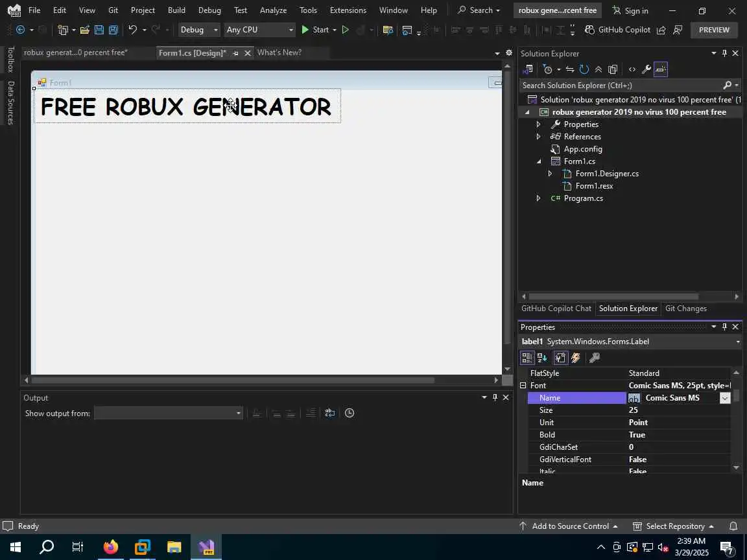This screenshot has height=560, width=747.
Task: Open Firefox from the Windows taskbar
Action: 110,547
